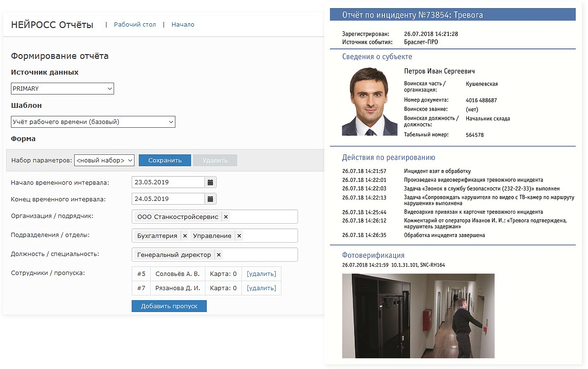This screenshot has width=588, height=369.
Task: Go to Рабочий стол
Action: click(135, 24)
